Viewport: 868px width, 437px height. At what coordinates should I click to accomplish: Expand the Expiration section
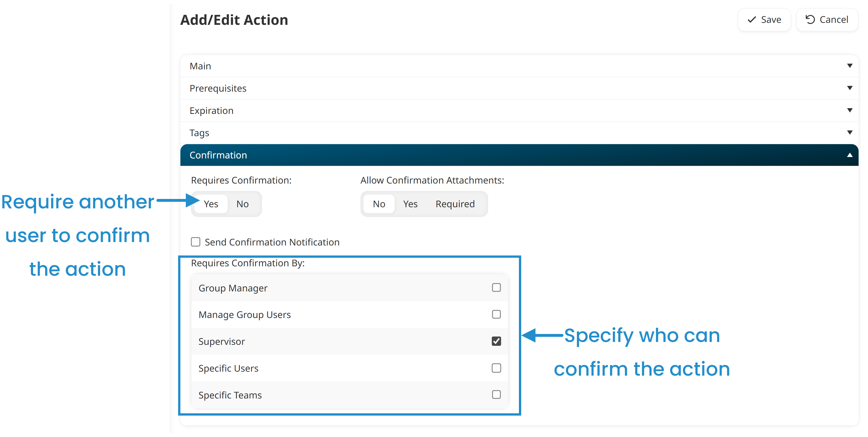pyautogui.click(x=519, y=110)
